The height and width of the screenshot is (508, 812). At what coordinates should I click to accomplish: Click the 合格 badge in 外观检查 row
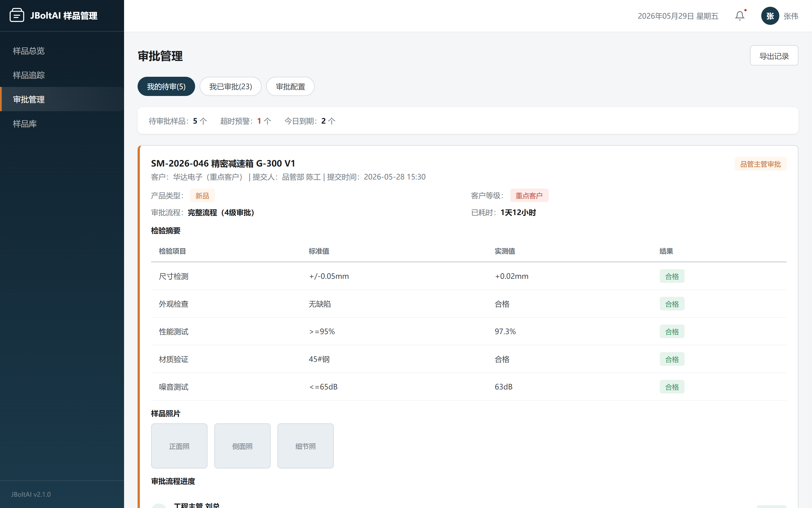672,304
